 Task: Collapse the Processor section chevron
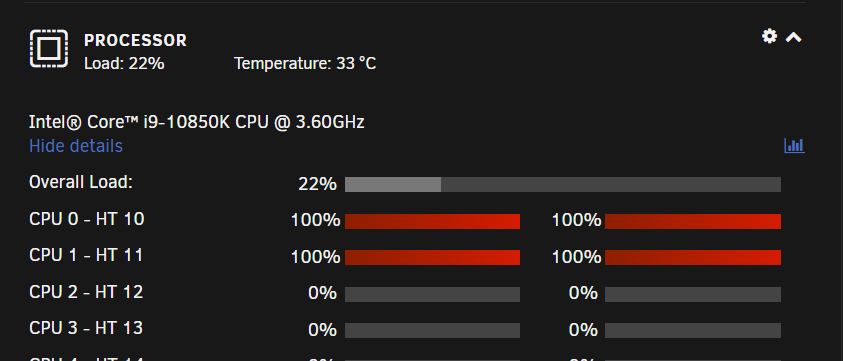coord(794,37)
